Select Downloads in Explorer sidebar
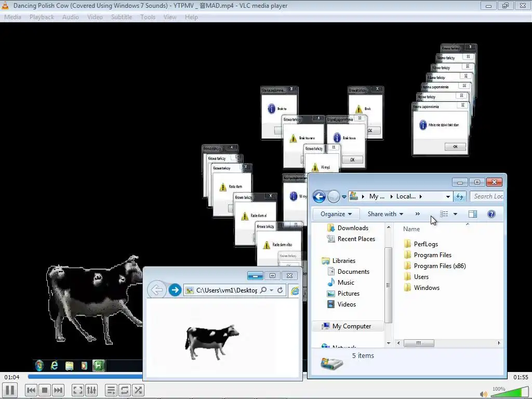Image resolution: width=532 pixels, height=399 pixels. [348, 228]
